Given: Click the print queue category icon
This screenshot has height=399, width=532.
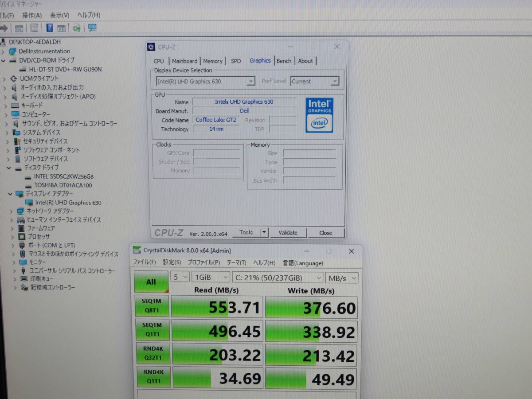Looking at the screenshot, I should pos(24,279).
